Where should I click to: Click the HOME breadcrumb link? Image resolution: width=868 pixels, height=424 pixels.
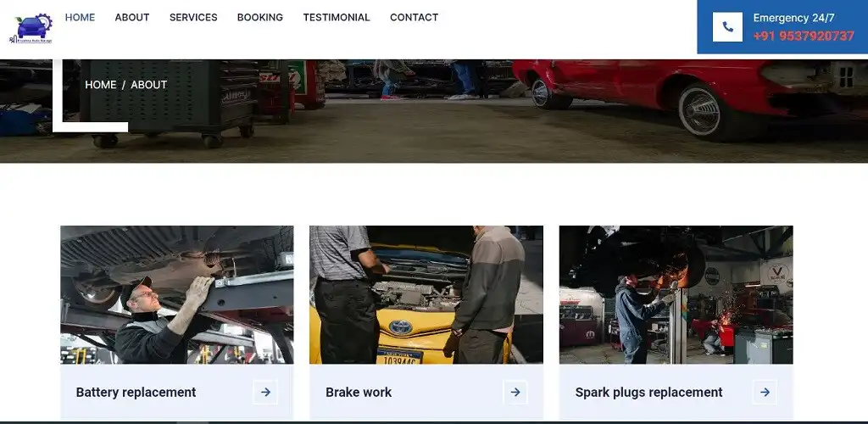pyautogui.click(x=101, y=85)
